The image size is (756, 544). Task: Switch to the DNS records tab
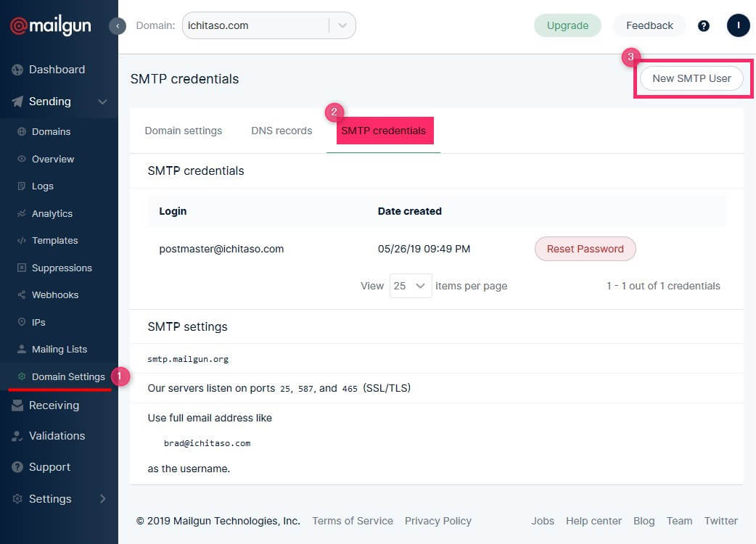click(x=282, y=131)
